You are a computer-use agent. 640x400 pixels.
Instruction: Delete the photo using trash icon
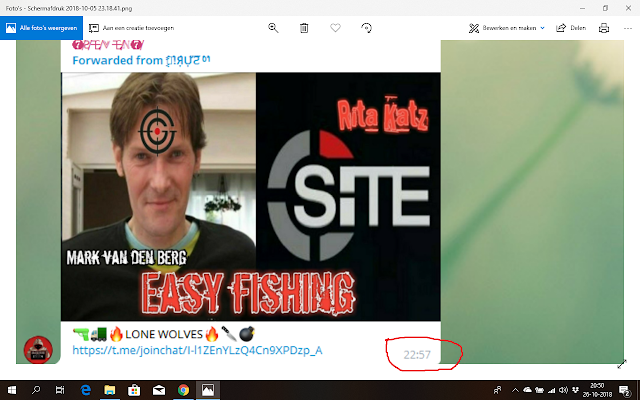(304, 28)
